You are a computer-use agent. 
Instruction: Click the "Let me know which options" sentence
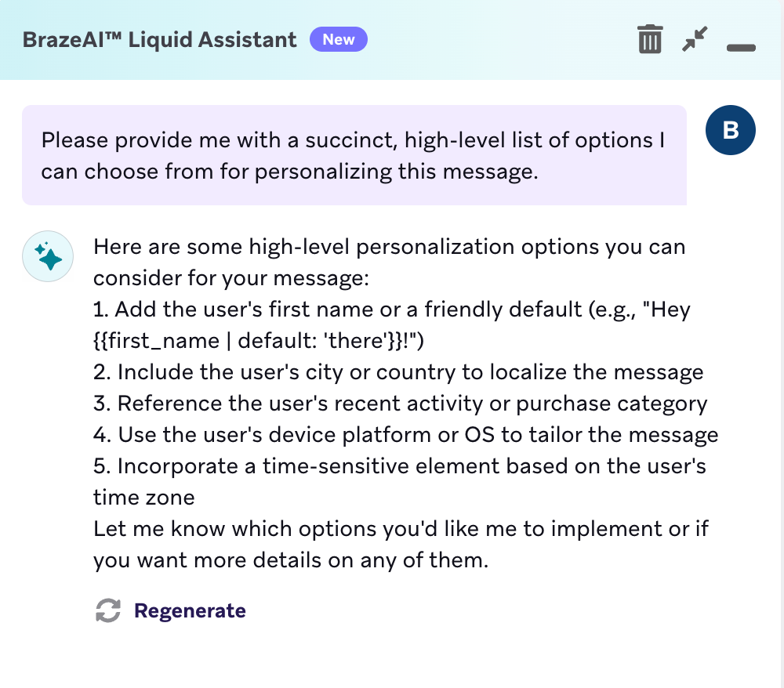[401, 529]
